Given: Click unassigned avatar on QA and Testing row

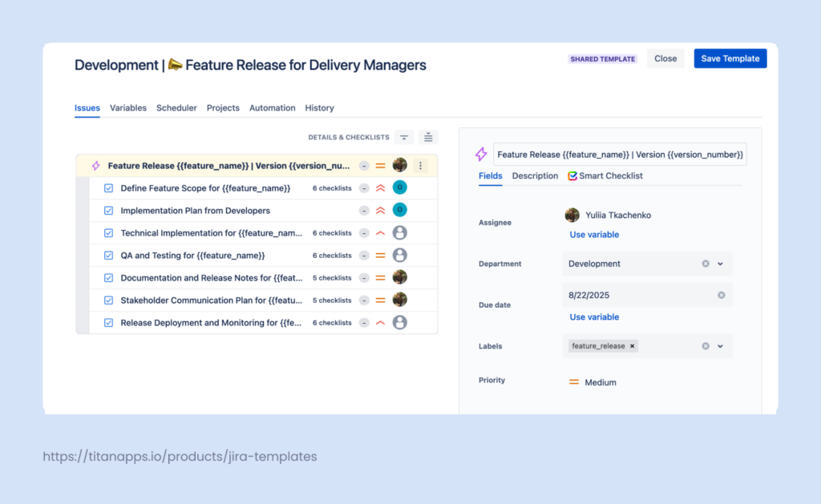Looking at the screenshot, I should pos(400,255).
